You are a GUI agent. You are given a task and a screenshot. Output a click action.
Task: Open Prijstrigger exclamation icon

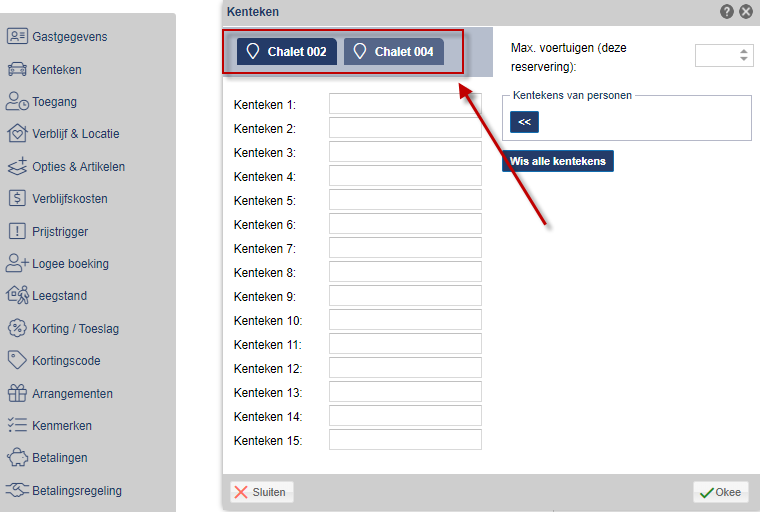tap(17, 231)
